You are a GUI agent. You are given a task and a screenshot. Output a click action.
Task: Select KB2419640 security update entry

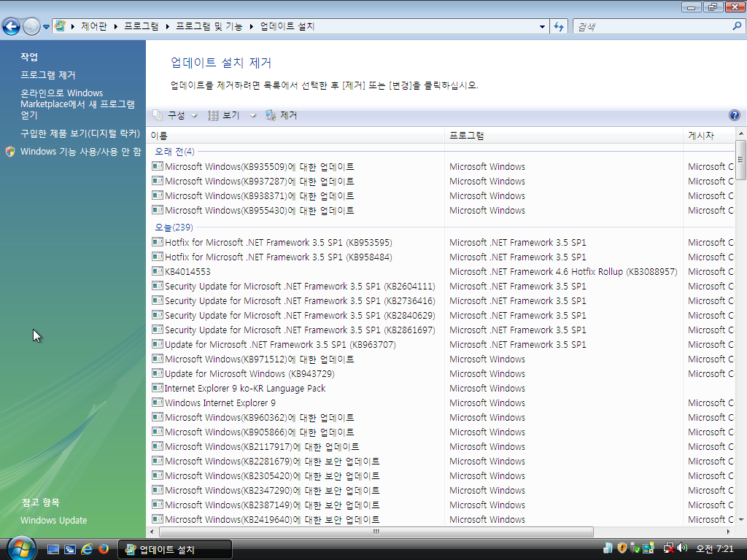272,519
